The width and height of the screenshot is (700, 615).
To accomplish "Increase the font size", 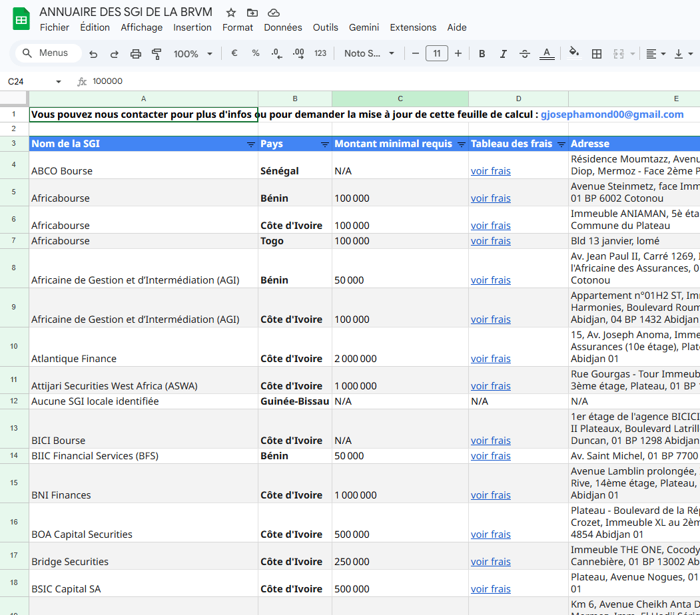I will (x=458, y=53).
